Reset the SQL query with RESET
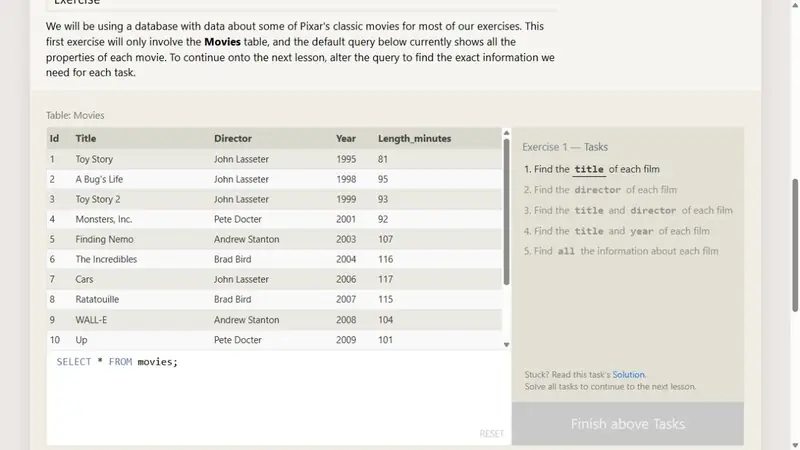The height and width of the screenshot is (450, 800). point(491,433)
